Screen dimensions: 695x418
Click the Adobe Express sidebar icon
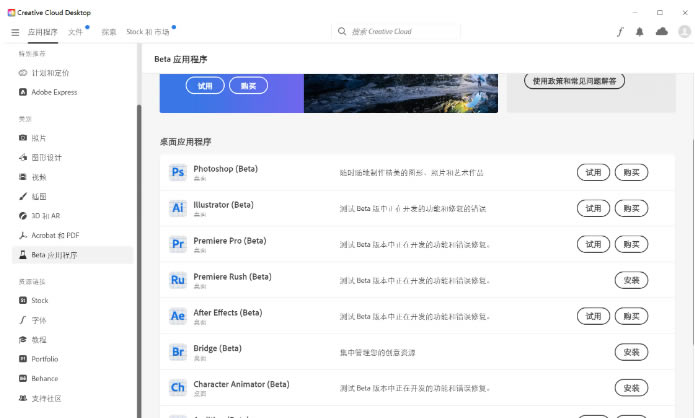(x=23, y=92)
